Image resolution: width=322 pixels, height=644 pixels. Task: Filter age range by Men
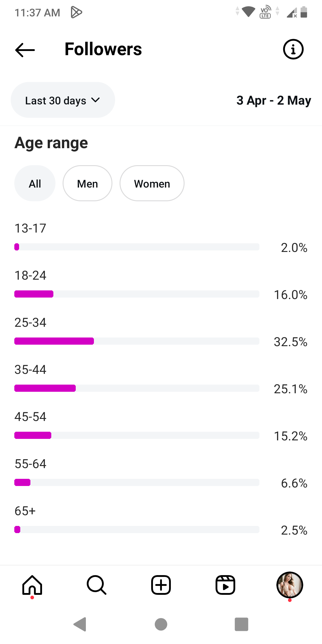[x=87, y=184]
